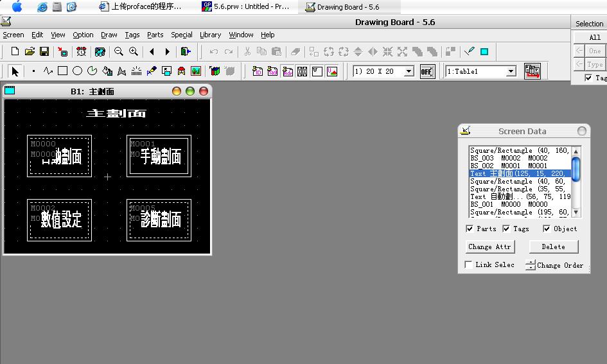This screenshot has width=607, height=364.
Task: Select the paint bucket fill tool
Action: (x=107, y=71)
